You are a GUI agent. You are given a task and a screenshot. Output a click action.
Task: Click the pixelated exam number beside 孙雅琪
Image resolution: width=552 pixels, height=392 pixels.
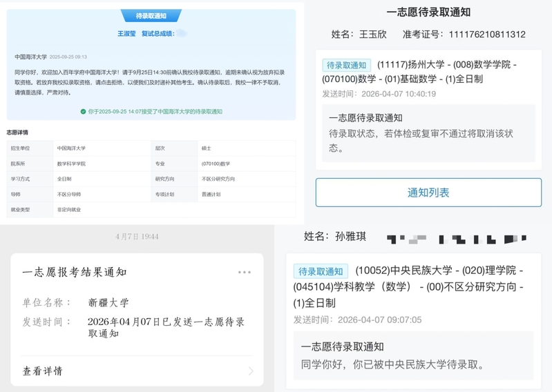(x=456, y=239)
